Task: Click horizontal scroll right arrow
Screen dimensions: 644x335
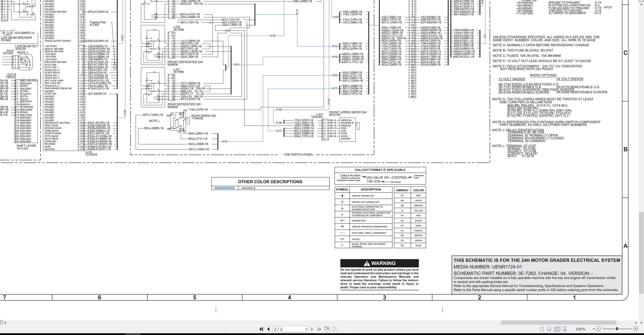Action: point(636,323)
